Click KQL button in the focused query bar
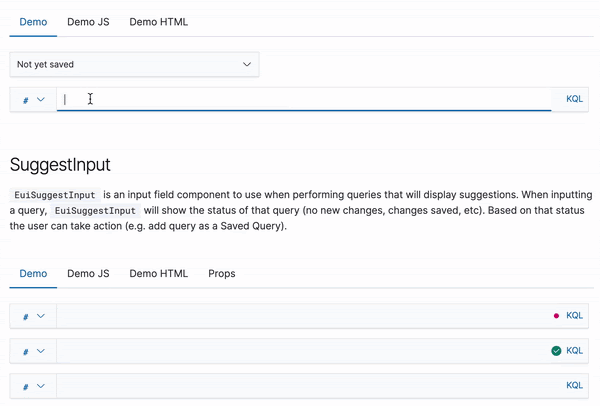The width and height of the screenshot is (600, 406). [x=574, y=99]
